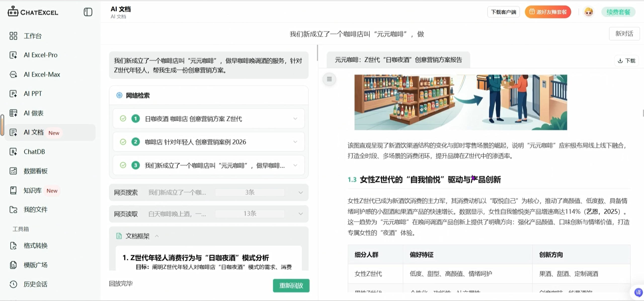
Task: Open 工作台 workspace icon in the sidebar
Action: pos(13,36)
